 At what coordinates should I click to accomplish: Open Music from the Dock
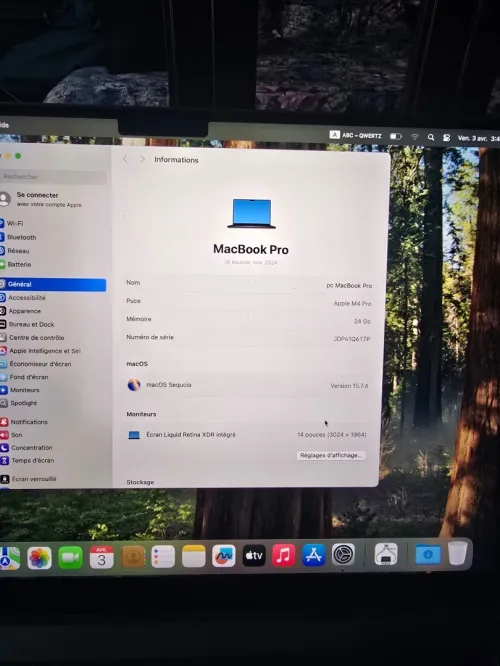(284, 555)
